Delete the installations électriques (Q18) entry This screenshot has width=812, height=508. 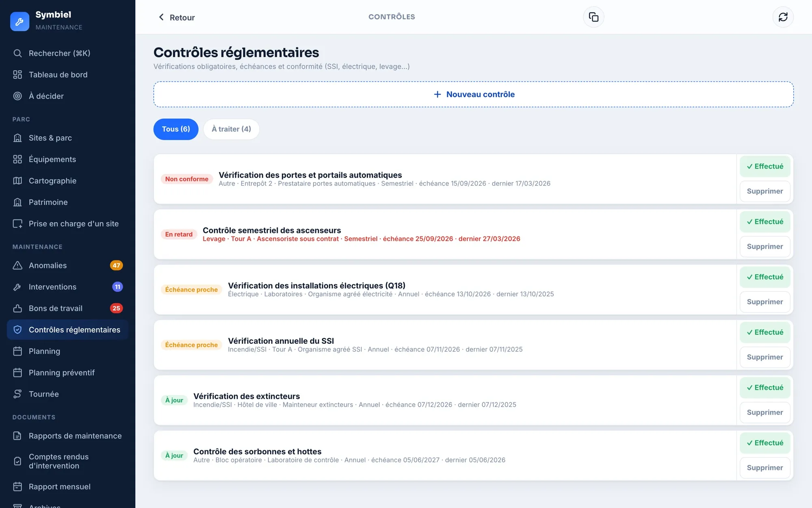pos(765,302)
